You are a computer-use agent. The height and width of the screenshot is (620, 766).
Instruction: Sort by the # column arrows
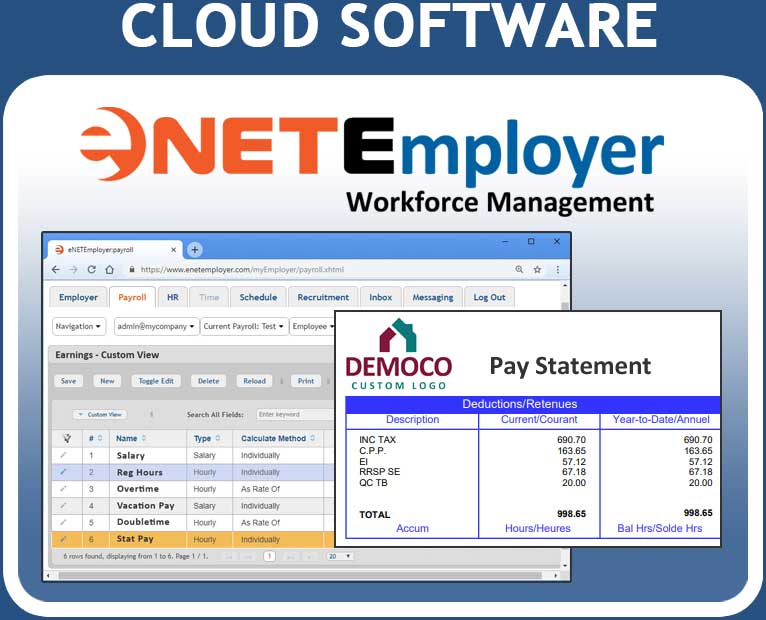(x=100, y=438)
